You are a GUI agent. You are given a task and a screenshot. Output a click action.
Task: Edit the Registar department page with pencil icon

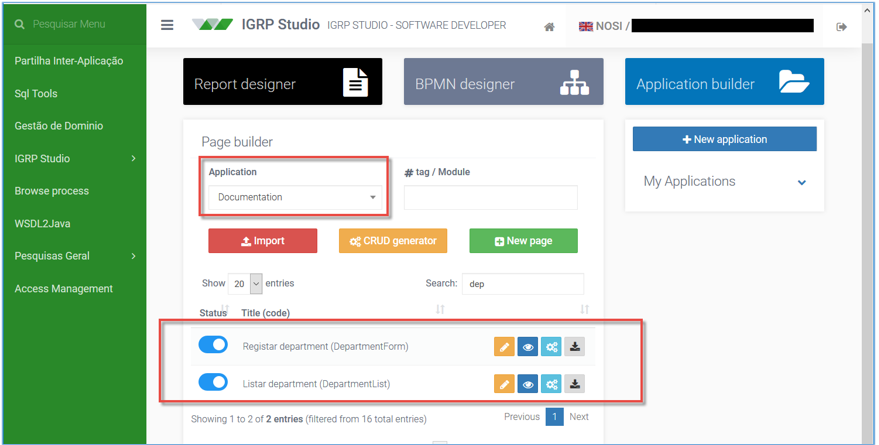pos(504,347)
